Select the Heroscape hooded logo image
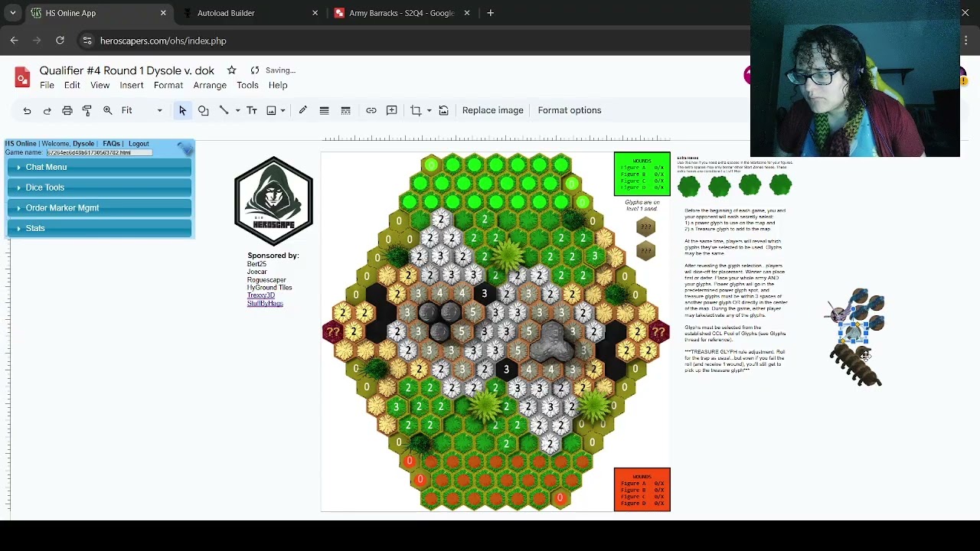Screen dimensions: 980x551 [x=273, y=201]
